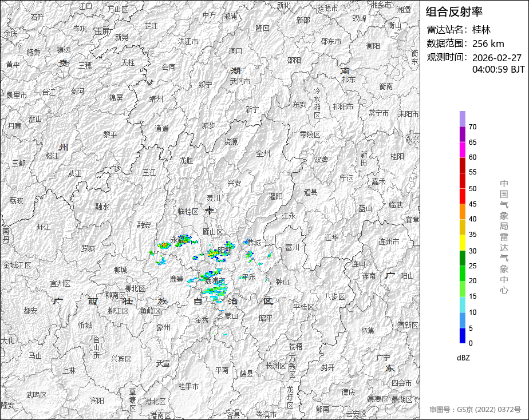Click the 黎平 map label
529x420 pixels.
click(110, 134)
